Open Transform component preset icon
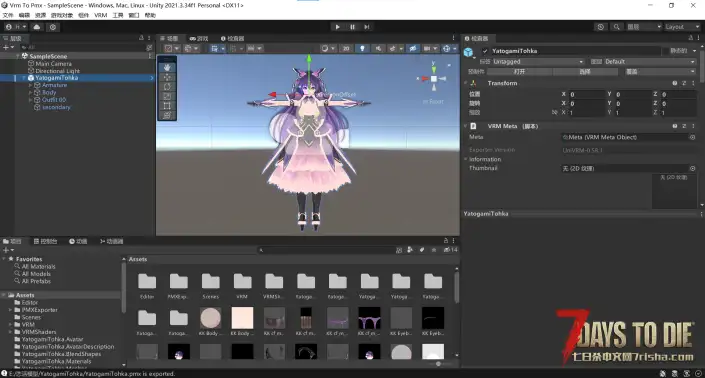 [x=684, y=83]
